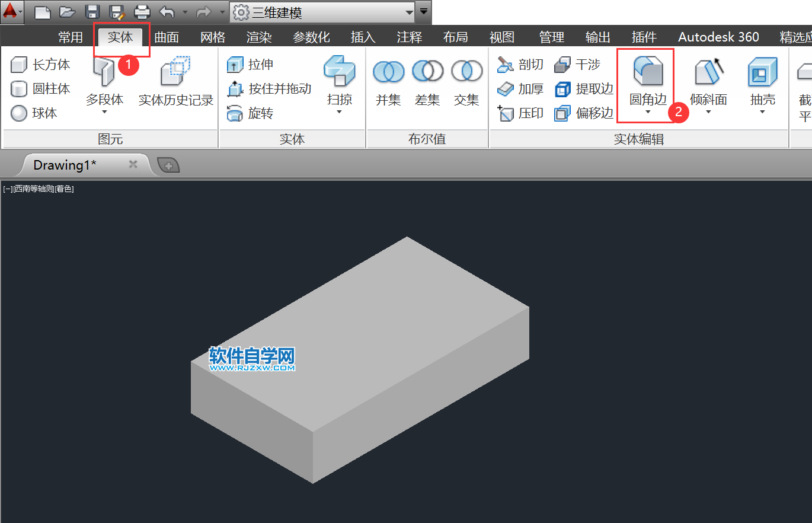This screenshot has width=812, height=523.
Task: Close the Drawing1* tab
Action: tap(133, 164)
